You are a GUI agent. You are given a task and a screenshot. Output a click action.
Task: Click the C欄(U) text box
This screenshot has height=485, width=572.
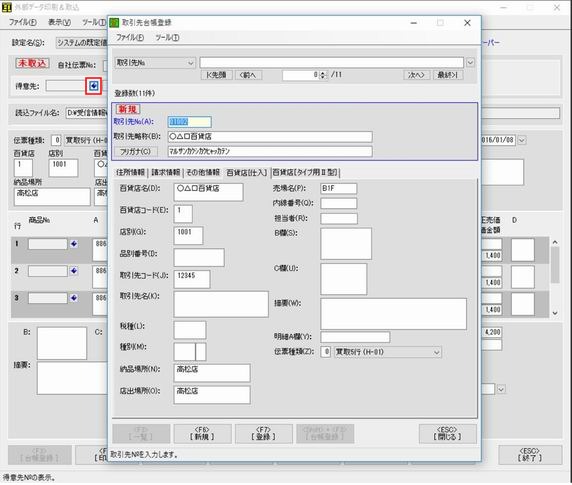coord(344,279)
